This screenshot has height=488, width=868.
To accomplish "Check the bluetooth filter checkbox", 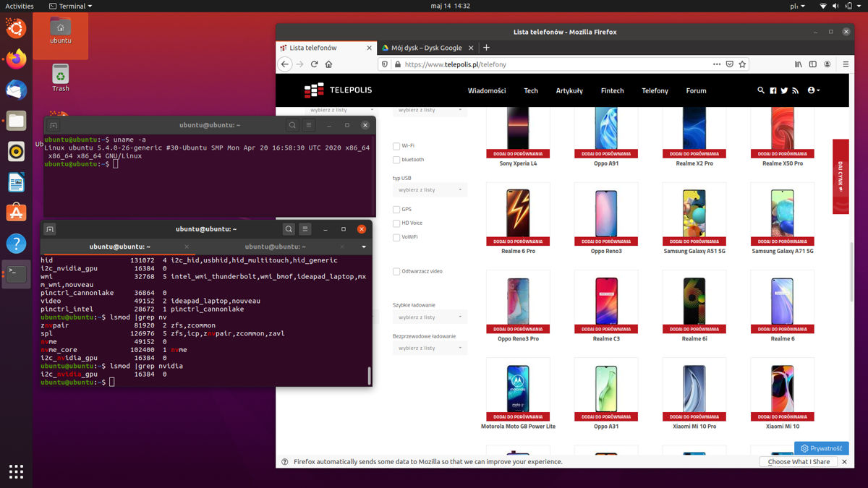I will (x=396, y=160).
